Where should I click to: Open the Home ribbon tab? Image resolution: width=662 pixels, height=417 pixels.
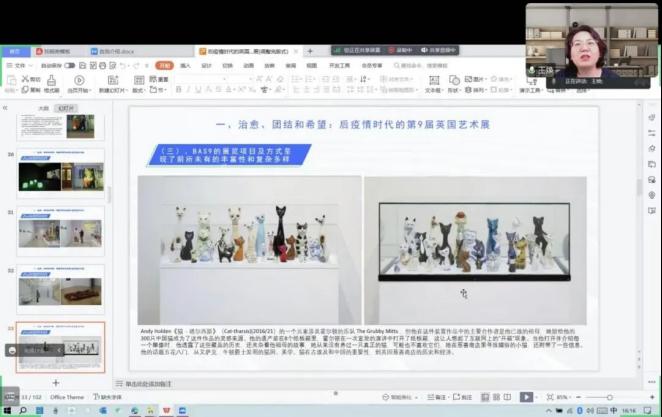tap(164, 65)
